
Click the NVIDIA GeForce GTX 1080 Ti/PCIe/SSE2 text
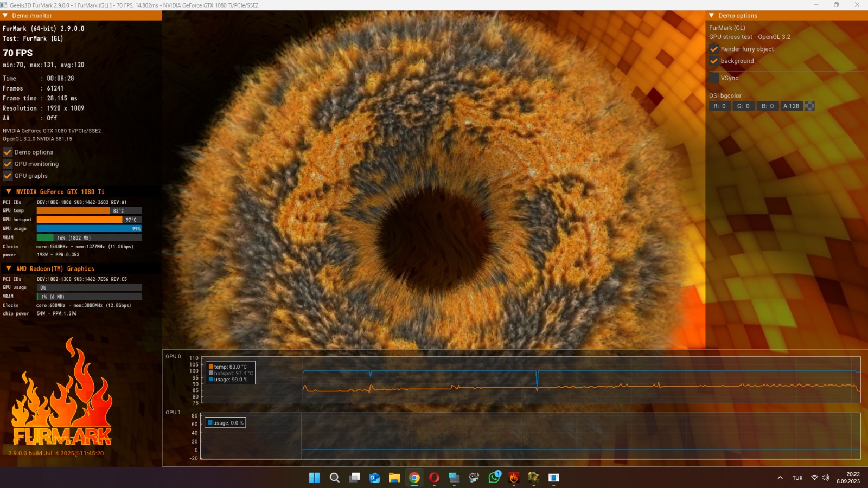point(52,131)
